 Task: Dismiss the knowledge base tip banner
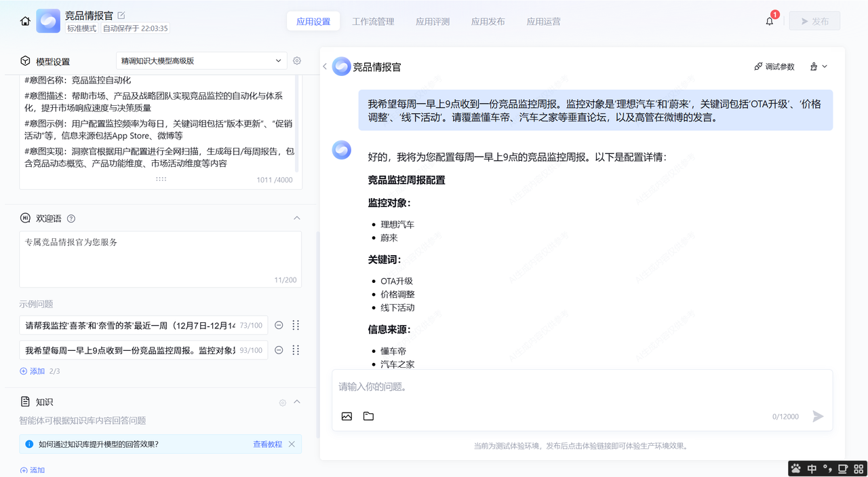[x=292, y=444]
